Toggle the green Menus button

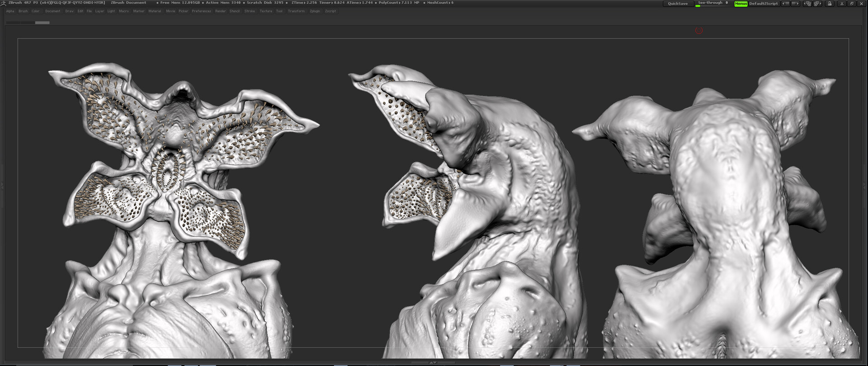(x=741, y=4)
